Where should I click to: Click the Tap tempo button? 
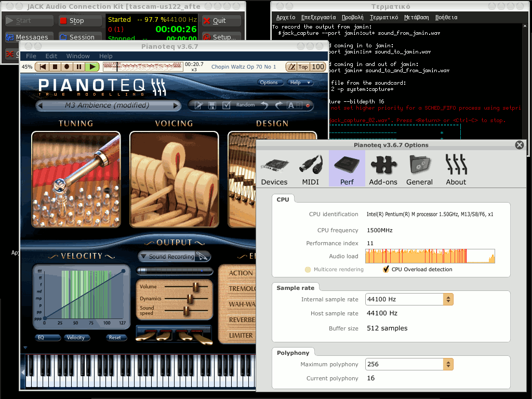[303, 67]
